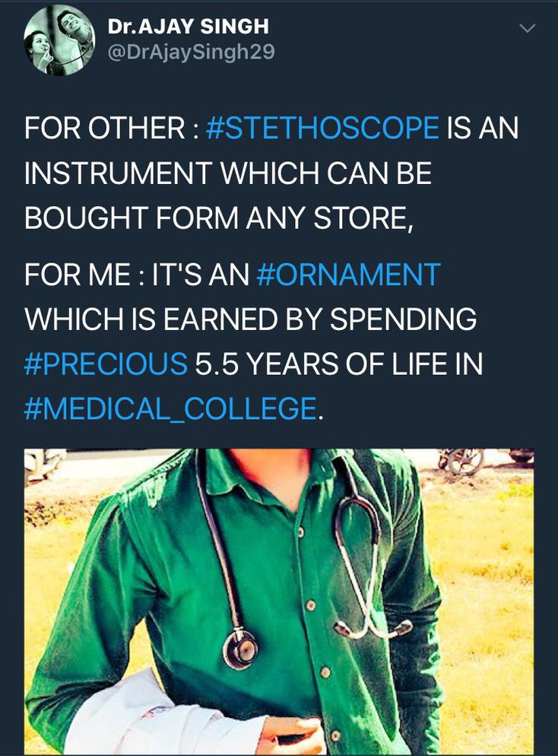The height and width of the screenshot is (756, 558).
Task: Select the #PRECIOUS hashtag
Action: 106,364
